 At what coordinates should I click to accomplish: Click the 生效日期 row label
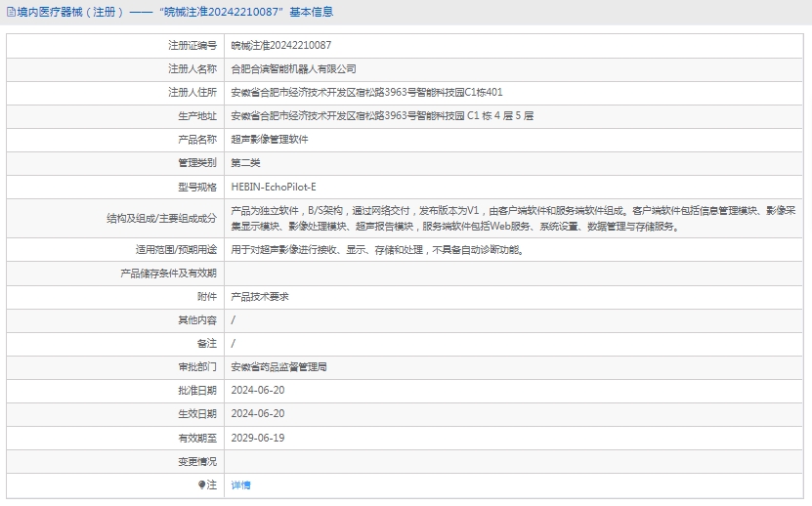(x=197, y=414)
